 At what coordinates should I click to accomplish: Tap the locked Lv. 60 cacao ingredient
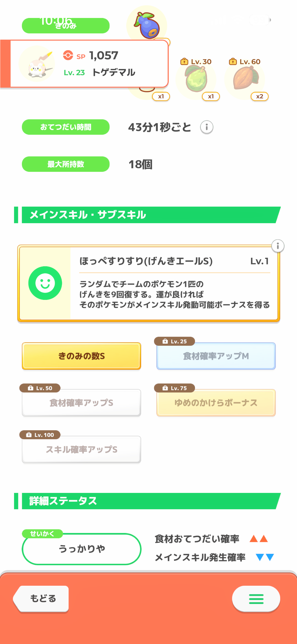point(245,79)
